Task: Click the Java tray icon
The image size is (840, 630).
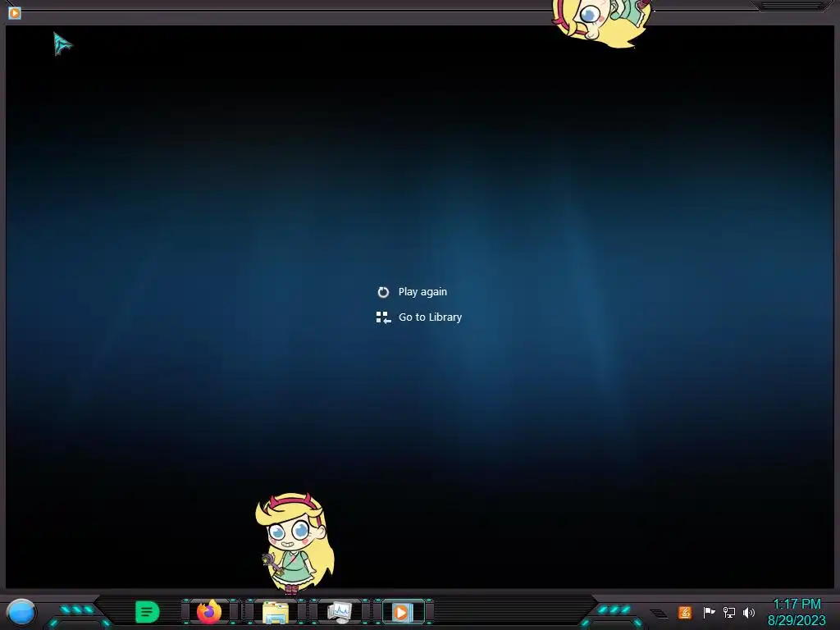Action: point(685,612)
